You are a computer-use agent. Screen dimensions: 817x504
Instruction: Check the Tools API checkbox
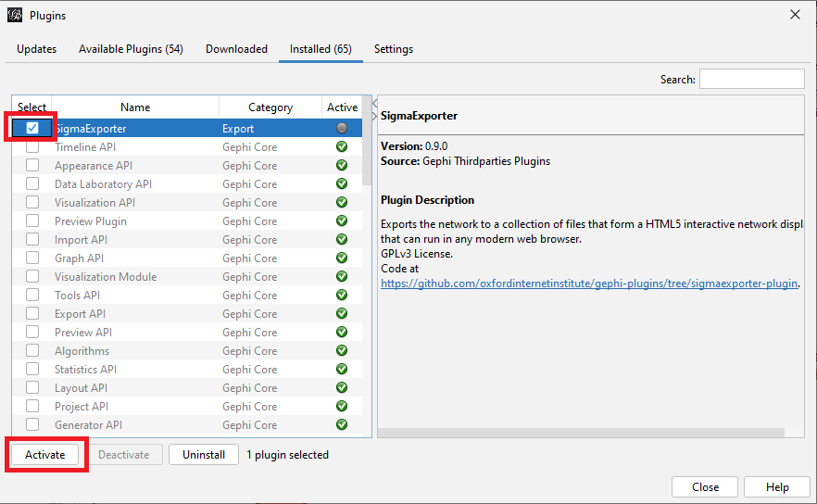tap(32, 295)
